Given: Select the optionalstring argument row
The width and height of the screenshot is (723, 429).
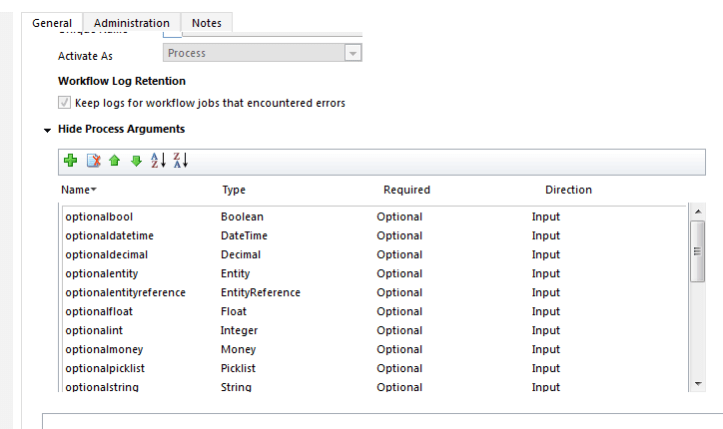Looking at the screenshot, I should pos(374,387).
